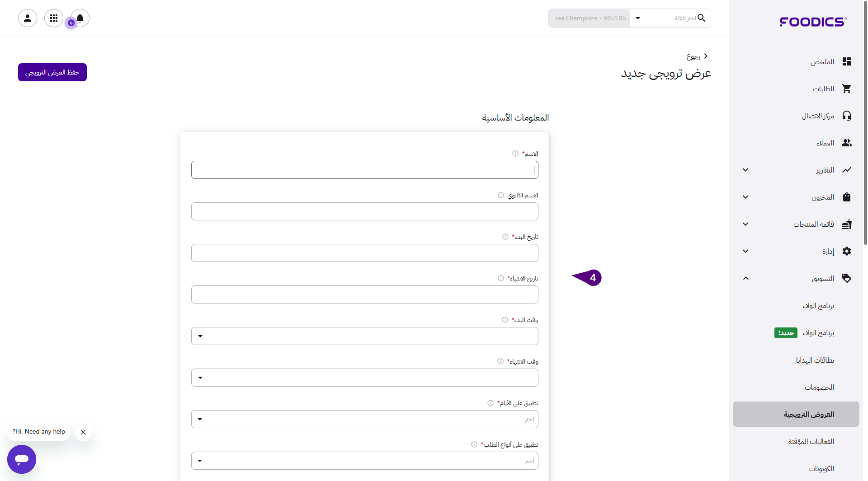Click the info icon beside تاريخ البدء
The image size is (868, 481).
point(505,237)
